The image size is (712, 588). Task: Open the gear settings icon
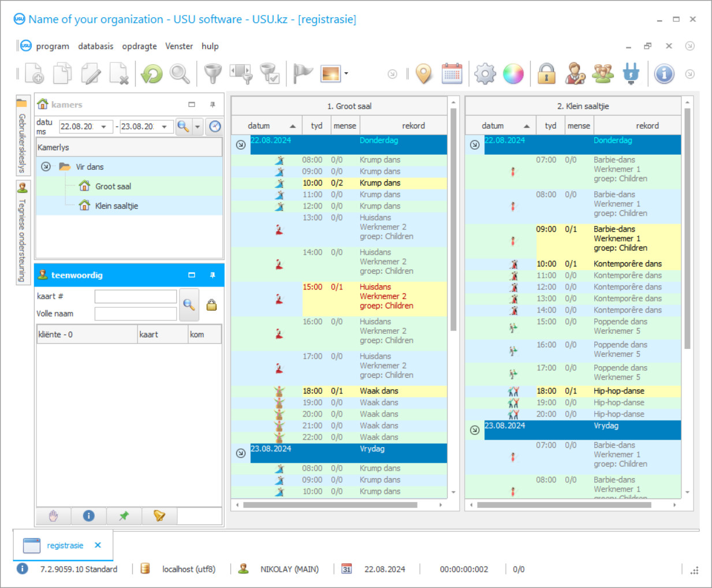tap(484, 74)
